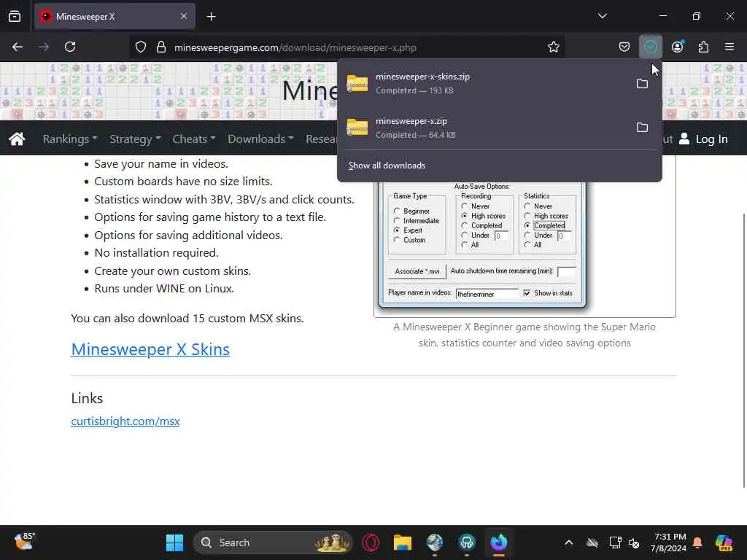
Task: Reload the current page
Action: pos(70,47)
